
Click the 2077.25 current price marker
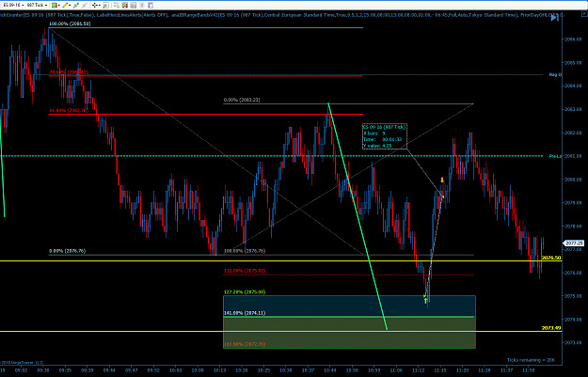point(574,243)
